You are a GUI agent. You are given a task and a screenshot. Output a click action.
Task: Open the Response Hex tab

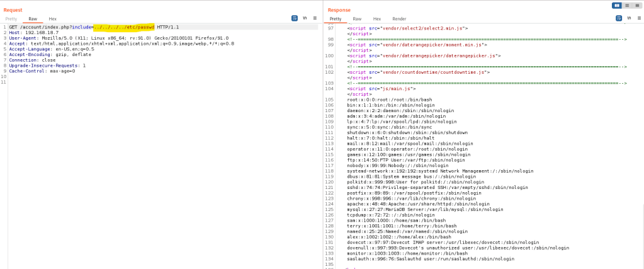pyautogui.click(x=377, y=19)
